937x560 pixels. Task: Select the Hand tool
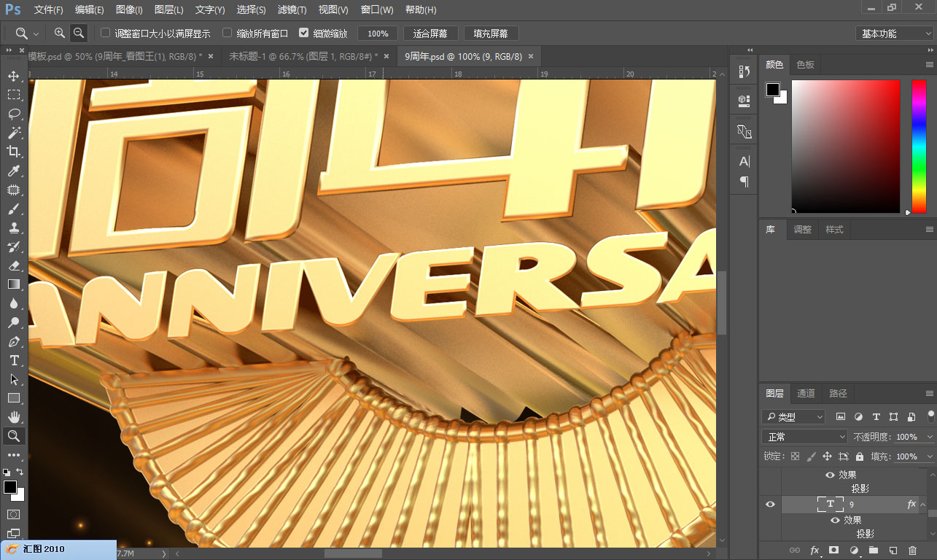point(14,417)
